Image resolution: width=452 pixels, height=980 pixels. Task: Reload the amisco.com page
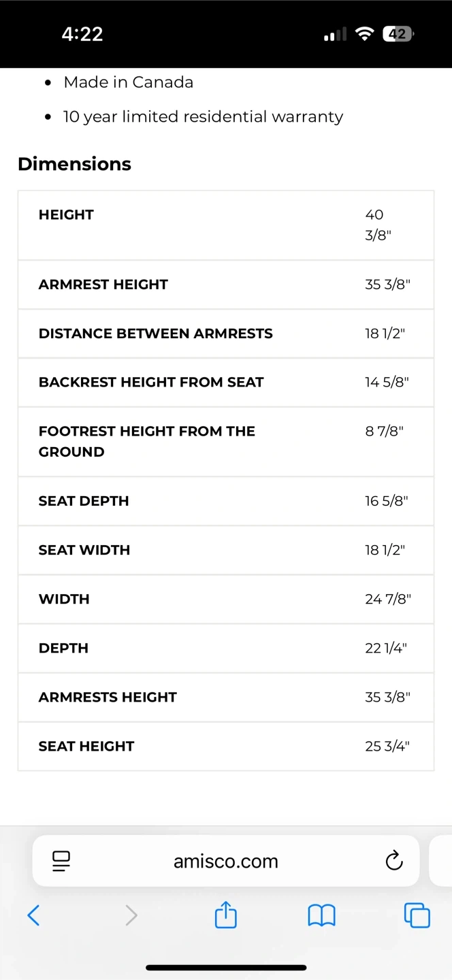(x=394, y=861)
